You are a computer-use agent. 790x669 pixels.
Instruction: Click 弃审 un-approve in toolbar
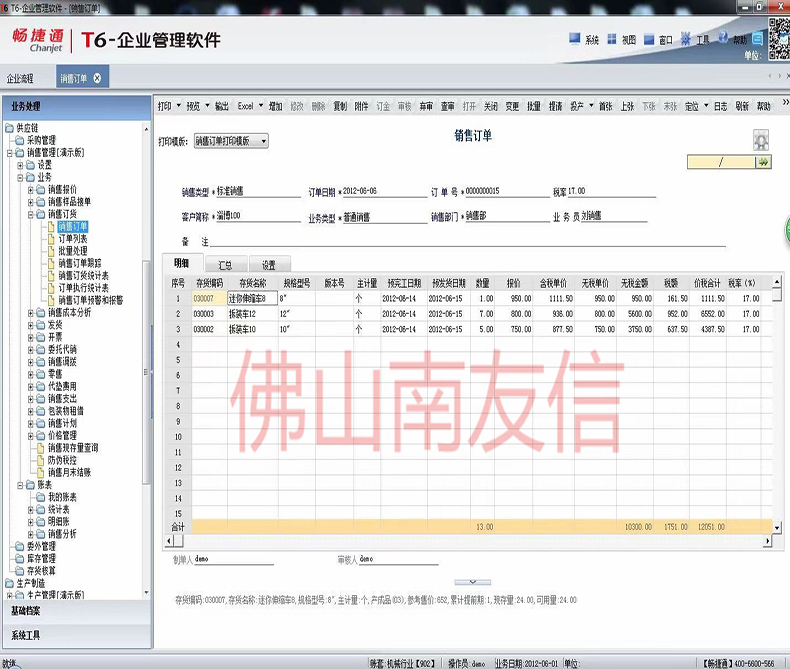pyautogui.click(x=426, y=106)
